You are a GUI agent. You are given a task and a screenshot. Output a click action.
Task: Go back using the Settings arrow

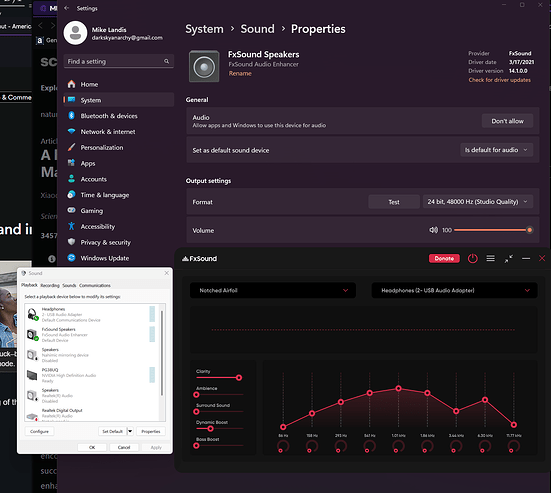(x=66, y=8)
